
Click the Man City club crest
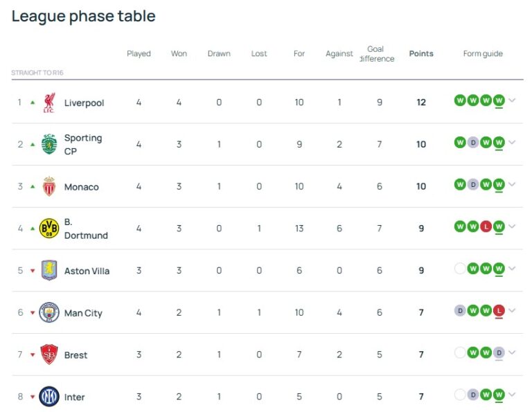pos(48,313)
